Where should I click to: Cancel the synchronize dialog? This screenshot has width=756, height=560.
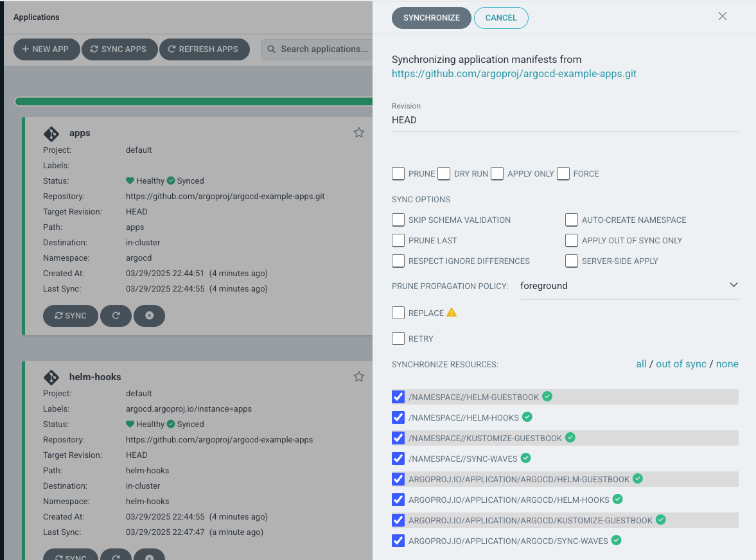(x=501, y=18)
